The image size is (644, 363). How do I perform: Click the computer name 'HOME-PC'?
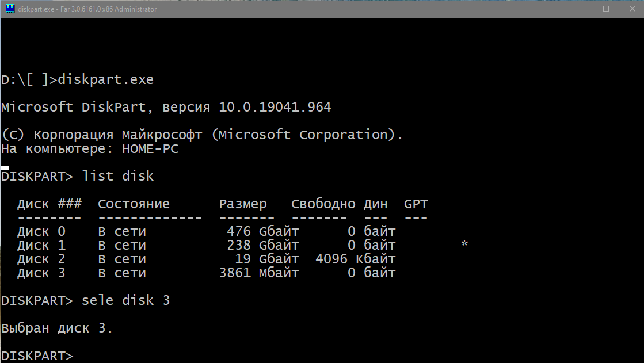[150, 149]
